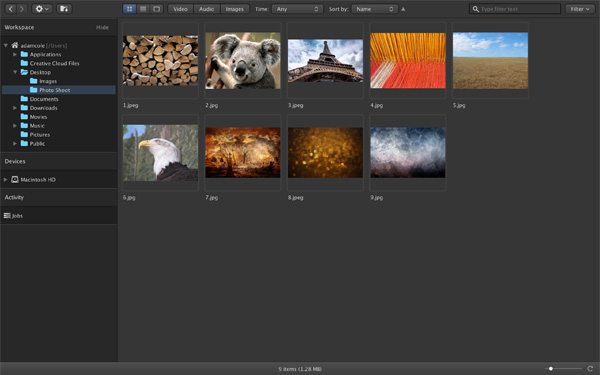Select the Pictures folder
This screenshot has height=375, width=600.
[x=35, y=135]
